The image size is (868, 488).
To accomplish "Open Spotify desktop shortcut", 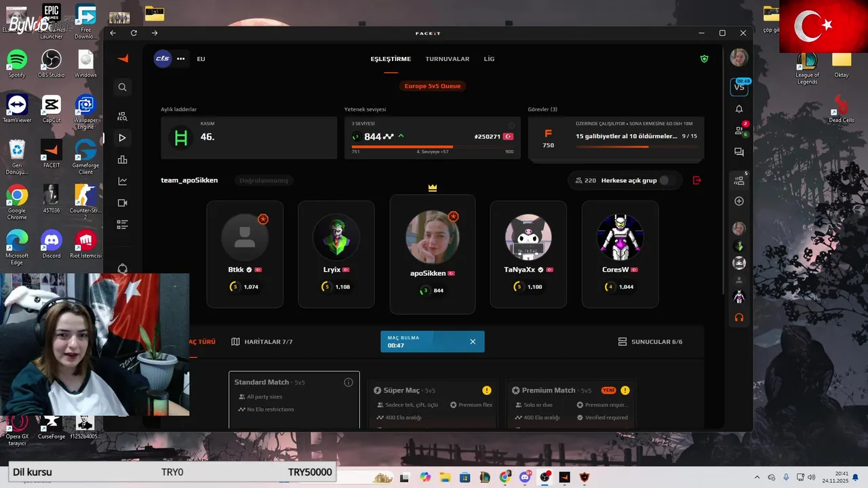I will point(17,64).
